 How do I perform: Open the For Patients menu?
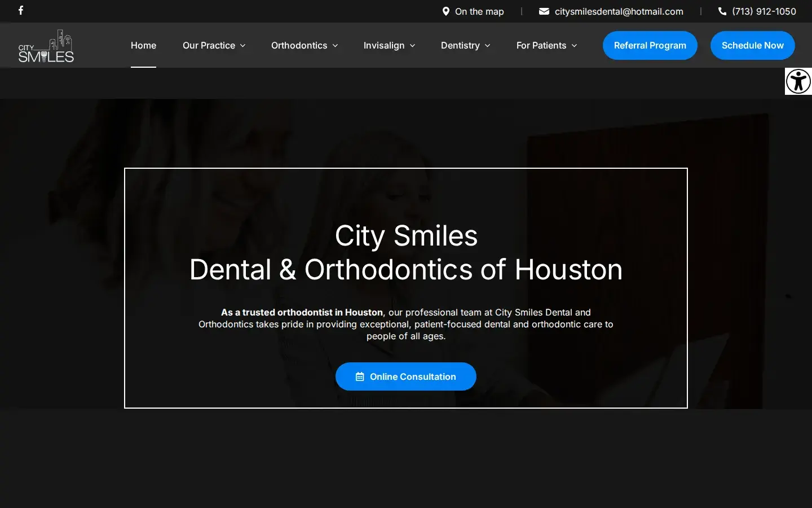coord(541,45)
